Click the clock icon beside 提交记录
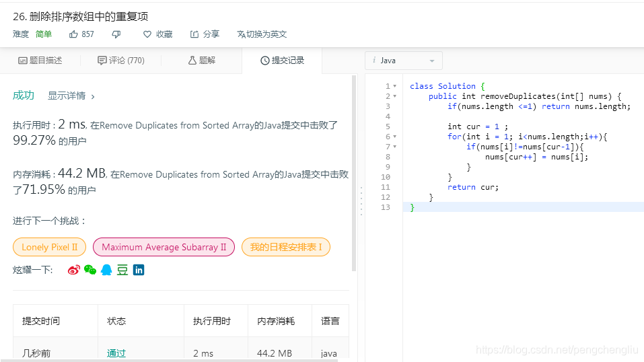 point(265,61)
